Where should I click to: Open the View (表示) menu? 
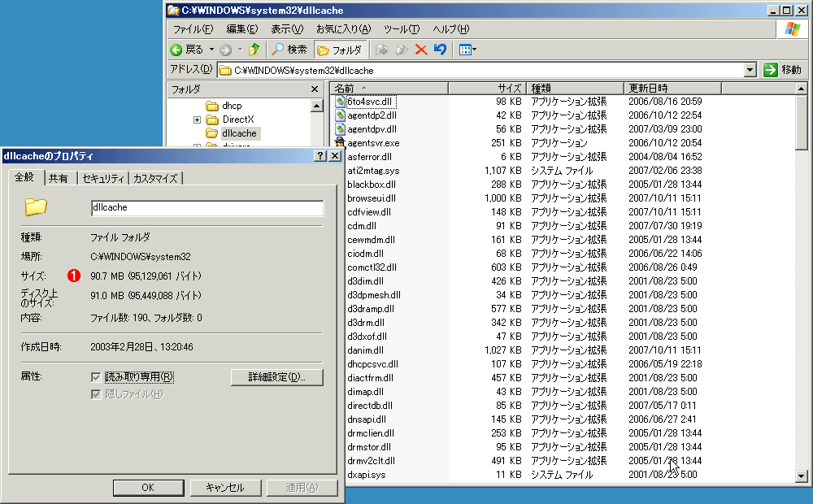(x=287, y=29)
